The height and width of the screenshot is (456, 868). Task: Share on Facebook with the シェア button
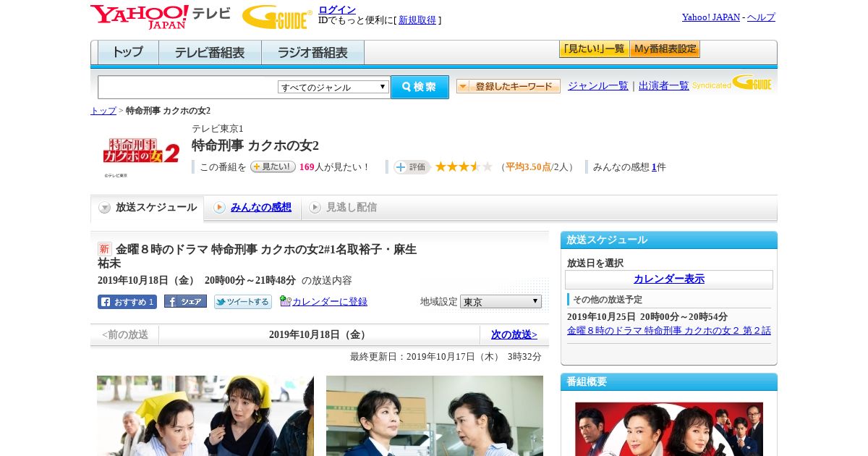coord(185,301)
